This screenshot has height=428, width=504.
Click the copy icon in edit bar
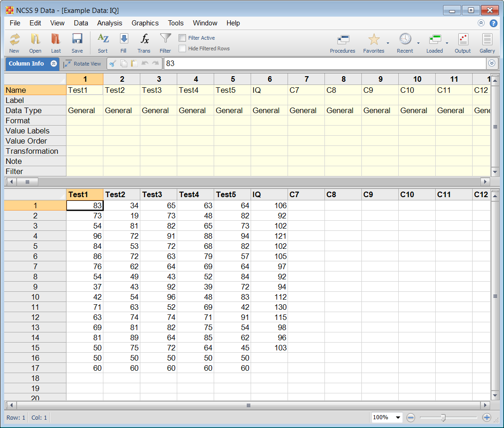pos(124,64)
